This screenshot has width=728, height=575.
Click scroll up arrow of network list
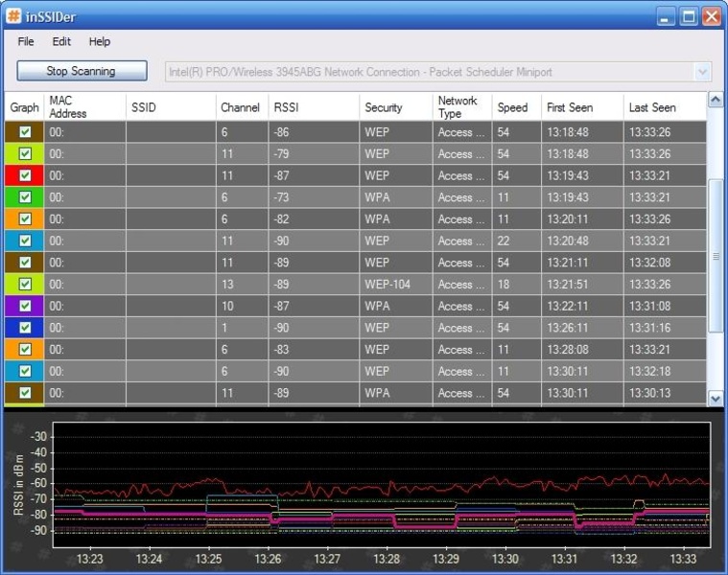tap(715, 100)
